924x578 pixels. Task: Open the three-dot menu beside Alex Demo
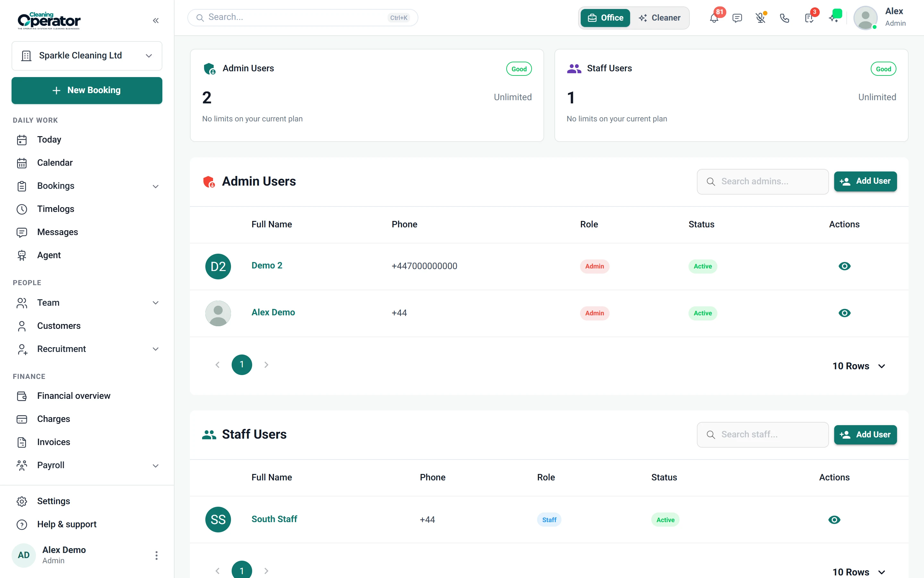(156, 556)
